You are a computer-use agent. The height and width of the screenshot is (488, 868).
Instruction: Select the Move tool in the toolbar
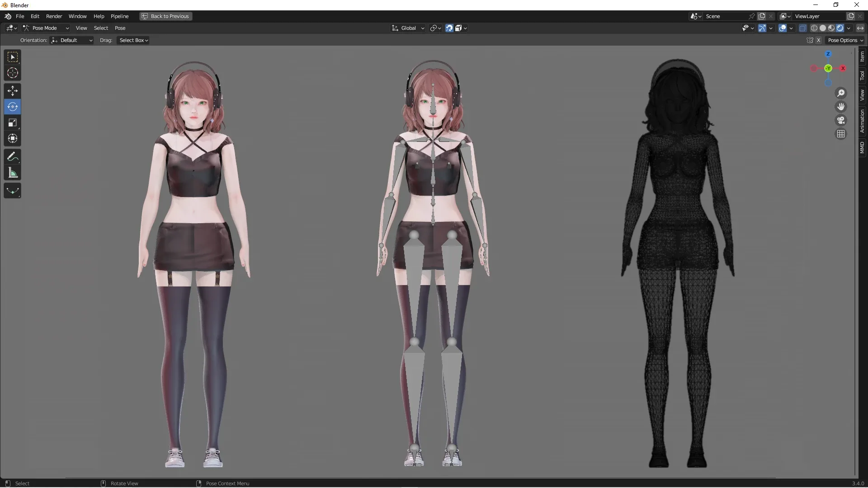(x=12, y=91)
